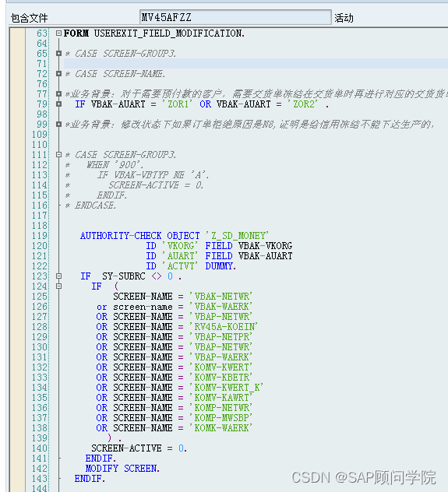Click the 'VBAK-WAERK' string on line 126
Image resolution: width=448 pixels, height=492 pixels.
click(x=220, y=307)
